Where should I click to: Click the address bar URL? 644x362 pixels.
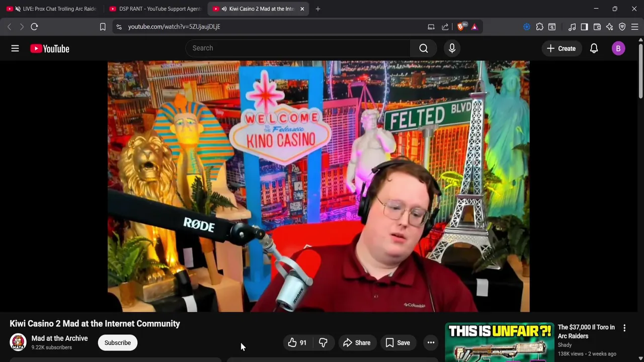coord(174,27)
